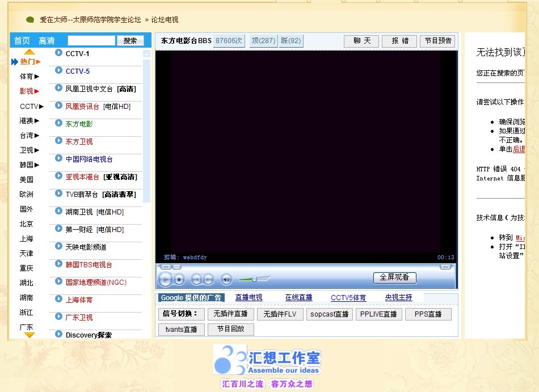Click the channel list scrollbar up arrow
Screen dimensions: 539x392
[x=147, y=53]
